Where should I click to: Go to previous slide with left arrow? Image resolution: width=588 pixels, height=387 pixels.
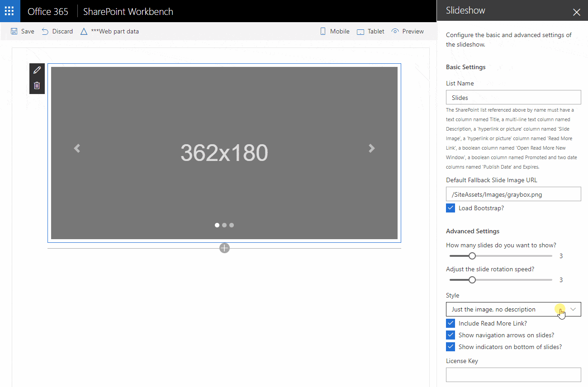tap(77, 148)
